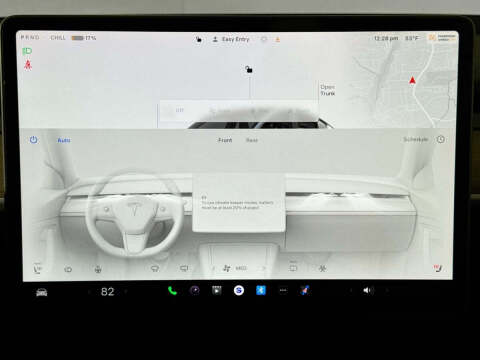480x360 pixels.
Task: Toggle the heated steering wheel icon
Action: click(x=98, y=269)
